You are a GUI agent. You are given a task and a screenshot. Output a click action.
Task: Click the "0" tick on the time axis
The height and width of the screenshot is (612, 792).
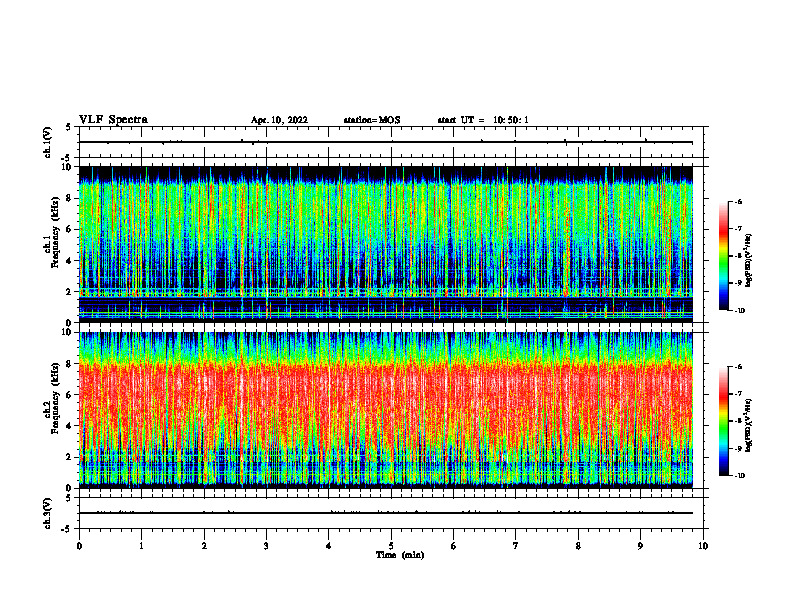click(x=79, y=546)
